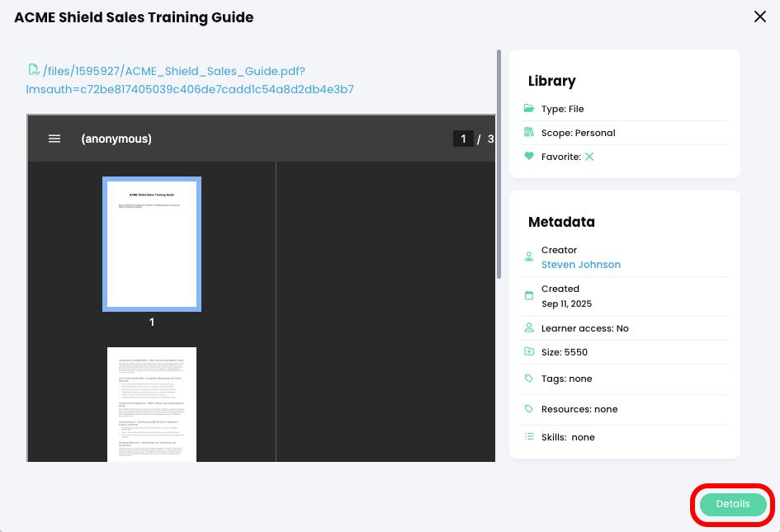Click the user icon beside Learner access
The height and width of the screenshot is (532, 780).
click(529, 327)
